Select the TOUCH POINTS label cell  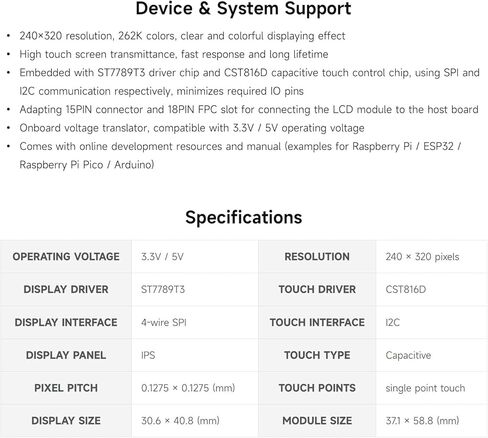(x=317, y=388)
